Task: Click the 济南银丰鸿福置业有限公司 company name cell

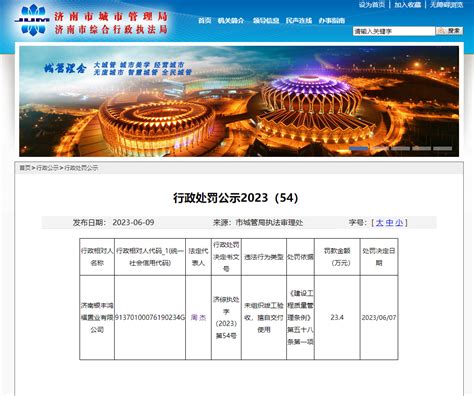Action: pyautogui.click(x=97, y=318)
